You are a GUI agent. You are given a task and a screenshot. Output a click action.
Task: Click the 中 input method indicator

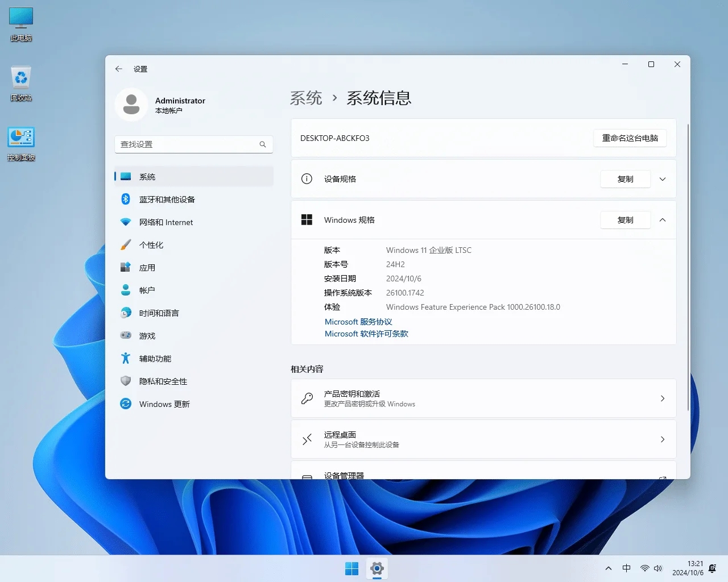click(626, 568)
